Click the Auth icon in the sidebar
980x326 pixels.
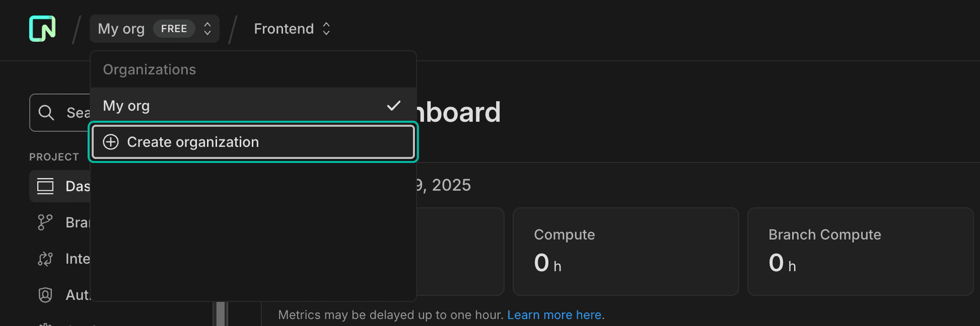45,295
